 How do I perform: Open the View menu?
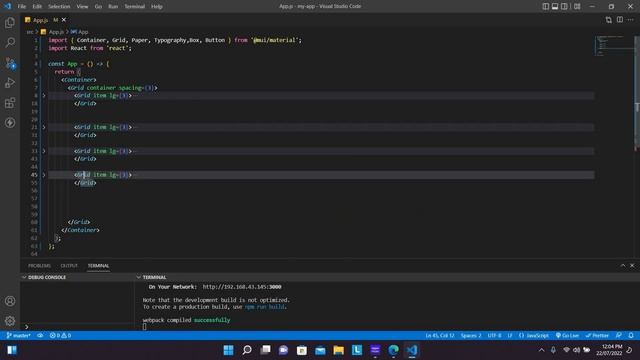pyautogui.click(x=82, y=7)
